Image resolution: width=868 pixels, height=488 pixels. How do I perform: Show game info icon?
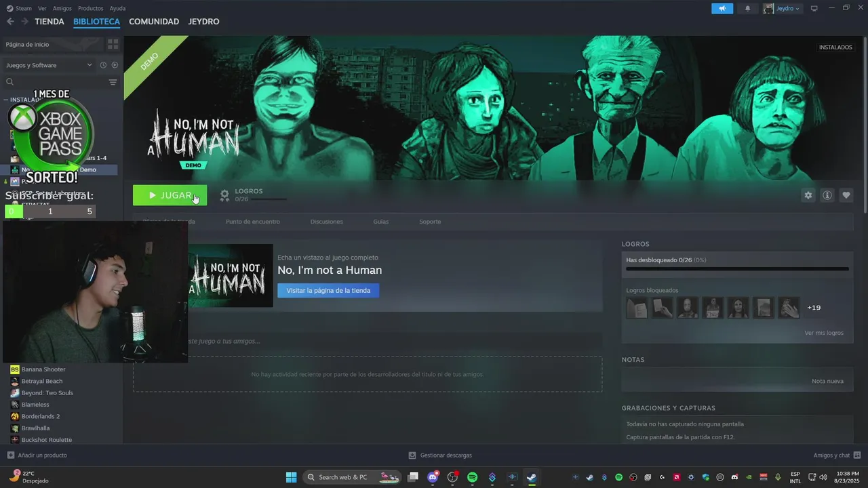(827, 195)
